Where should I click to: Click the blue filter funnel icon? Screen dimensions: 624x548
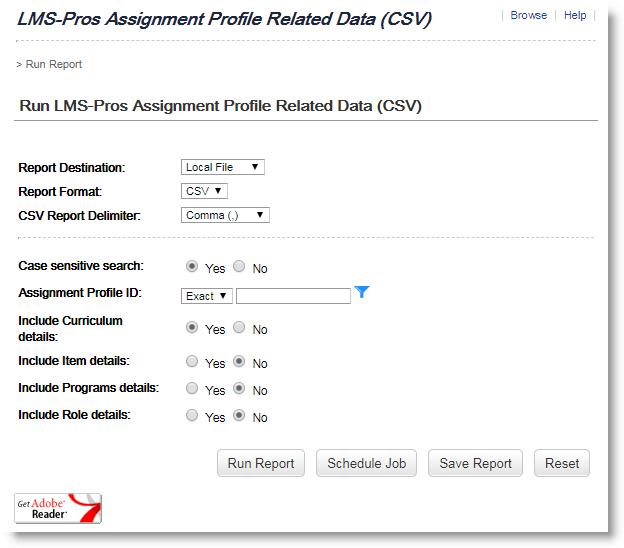point(362,292)
